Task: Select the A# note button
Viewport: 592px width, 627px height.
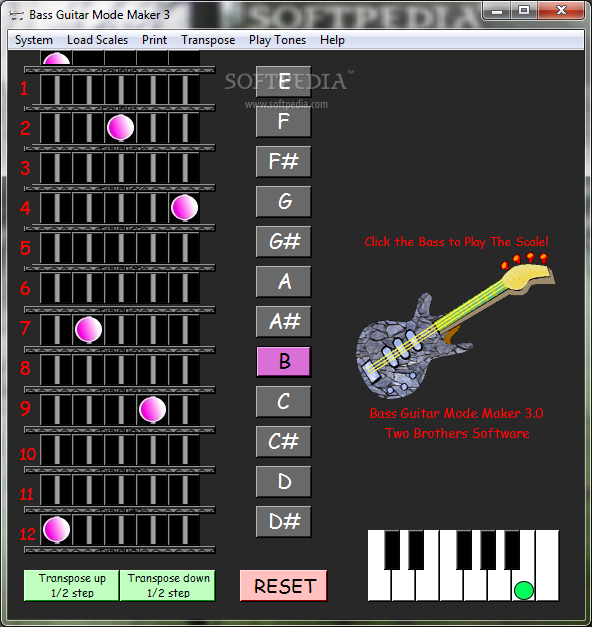Action: 284,321
